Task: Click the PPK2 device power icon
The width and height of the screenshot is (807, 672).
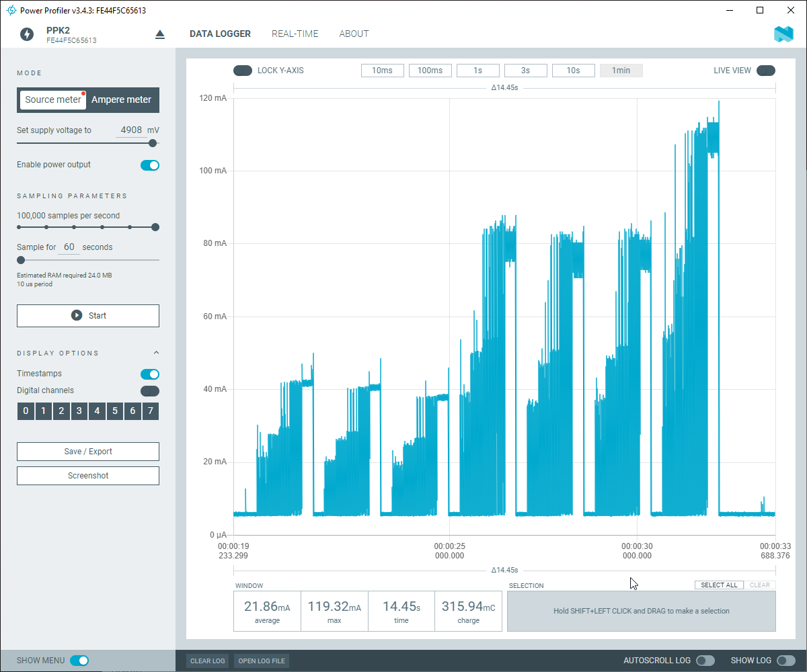Action: point(27,34)
